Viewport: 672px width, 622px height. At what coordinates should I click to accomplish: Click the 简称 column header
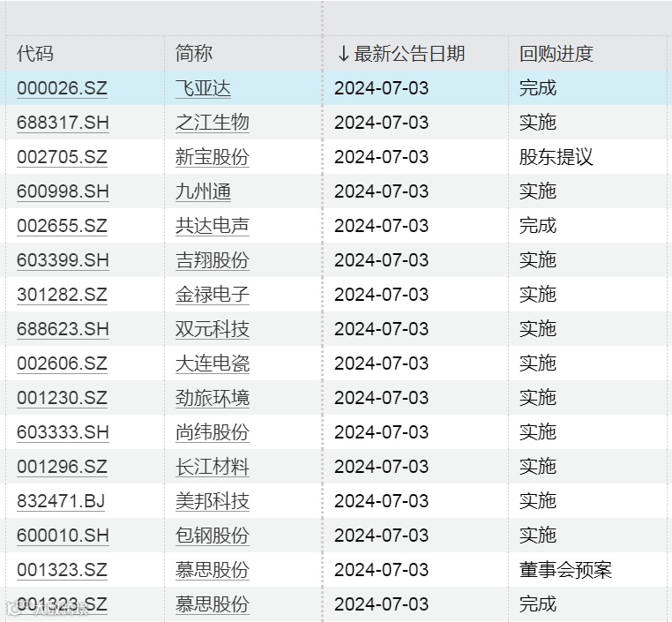pos(194,54)
